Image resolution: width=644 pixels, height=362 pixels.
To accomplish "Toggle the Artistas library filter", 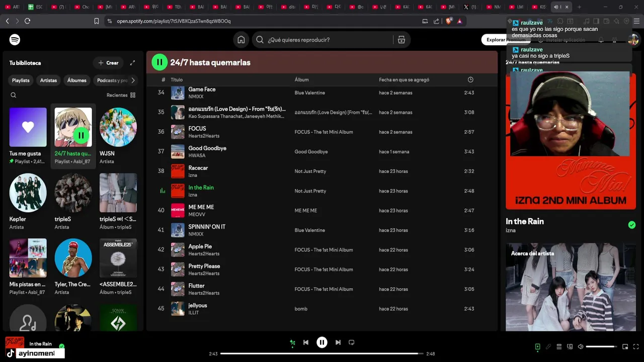I will pos(48,80).
